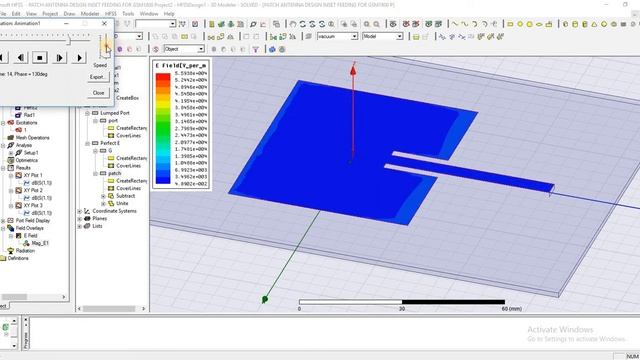Click the purple filter funnel icon
This screenshot has height=360, width=640.
[x=256, y=49]
